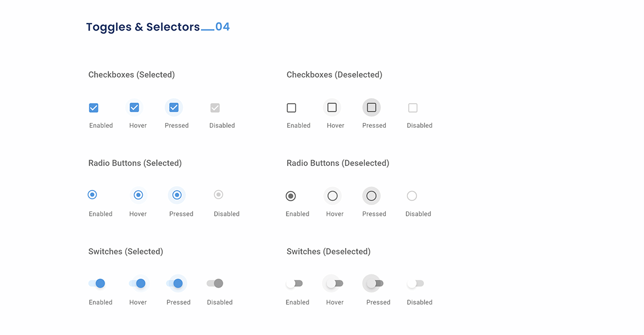Select the Pressed blue radio button
This screenshot has height=335, width=644.
pos(177,195)
